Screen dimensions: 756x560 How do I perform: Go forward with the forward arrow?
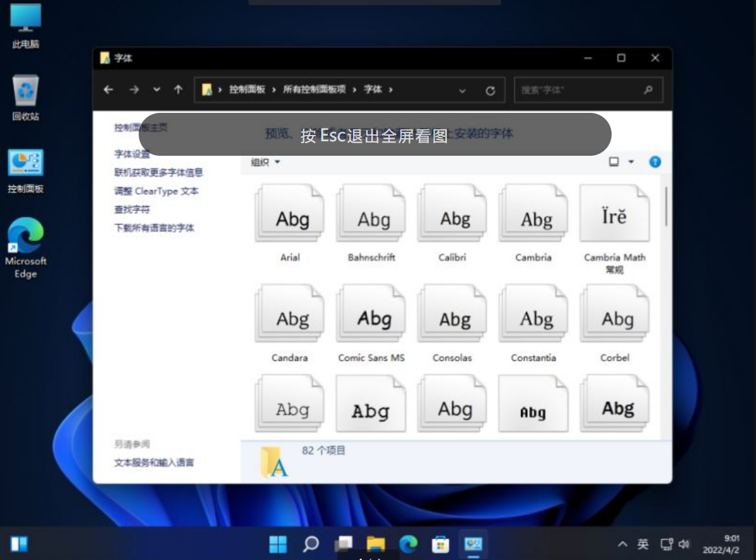134,90
